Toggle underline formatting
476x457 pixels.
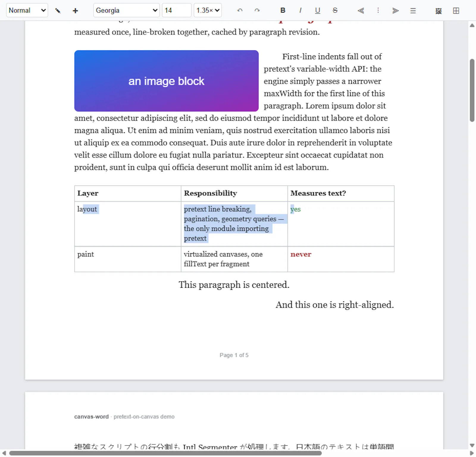(317, 10)
